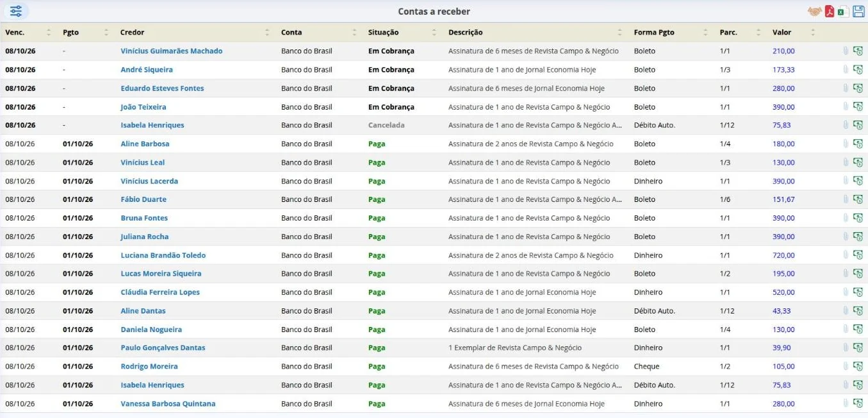Open creditor Vinícius Guimarães Machado
The width and height of the screenshot is (868, 418).
[x=172, y=51]
